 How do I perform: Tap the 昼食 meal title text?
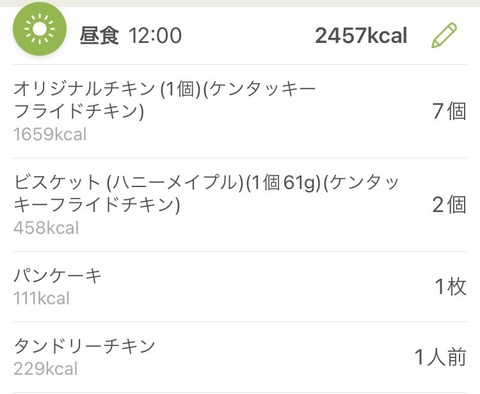pyautogui.click(x=99, y=36)
